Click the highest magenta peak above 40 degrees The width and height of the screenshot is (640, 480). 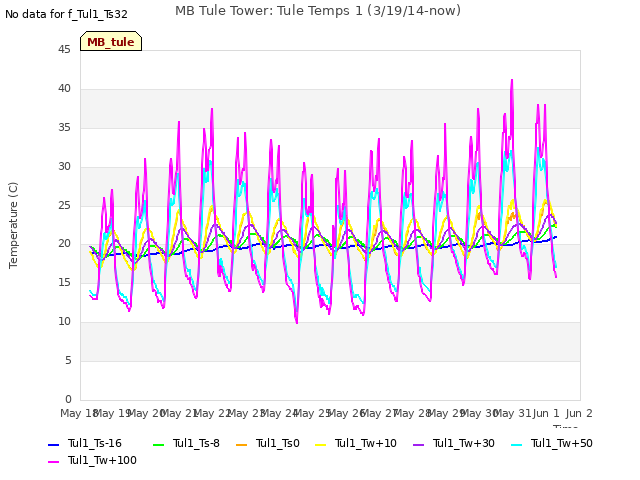pos(512,81)
